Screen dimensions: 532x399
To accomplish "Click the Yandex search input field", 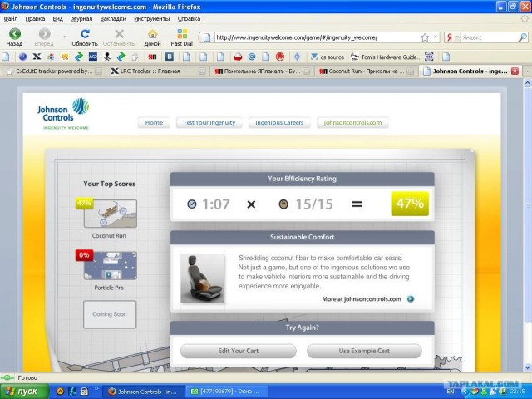I will [489, 37].
